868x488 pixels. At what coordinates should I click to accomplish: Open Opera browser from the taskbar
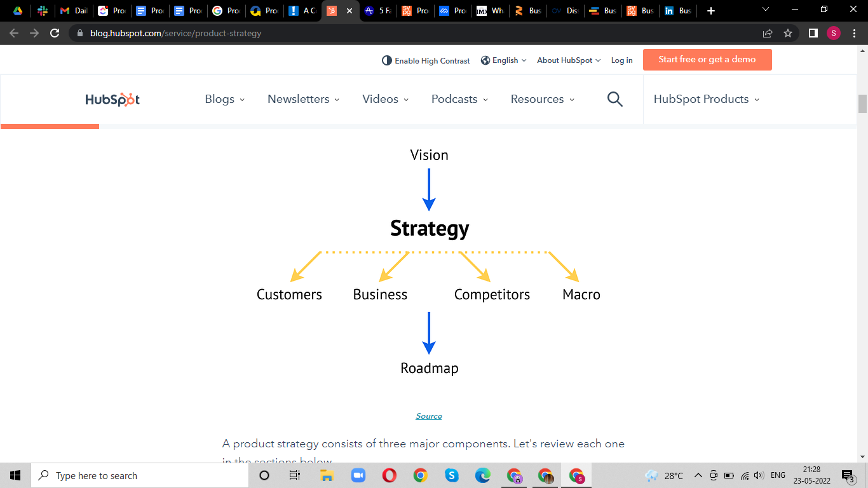click(x=389, y=475)
